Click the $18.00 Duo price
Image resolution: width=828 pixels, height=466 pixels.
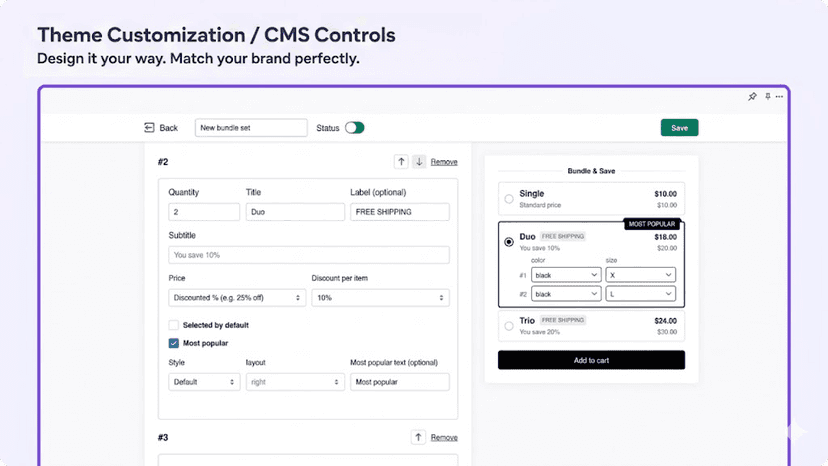pos(665,237)
